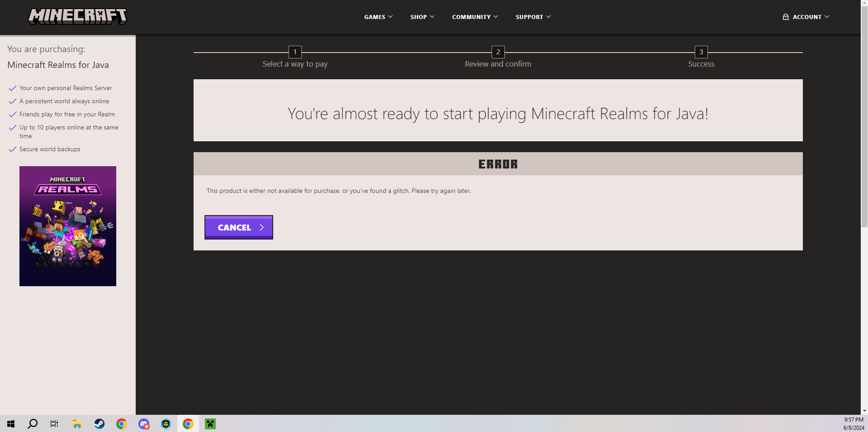
Task: Open the yellow-faced shield app on taskbar
Action: [166, 424]
